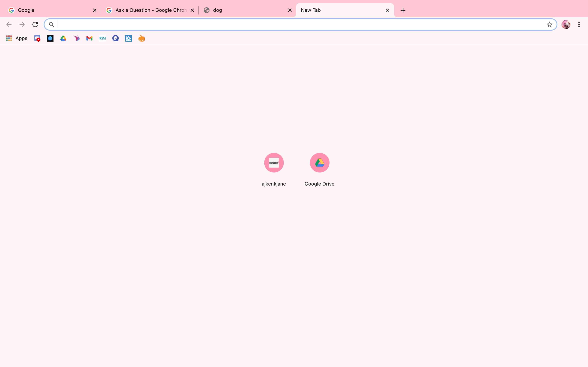Click the Apps shortcut in bookmarks bar
This screenshot has width=588, height=367.
pyautogui.click(x=17, y=38)
